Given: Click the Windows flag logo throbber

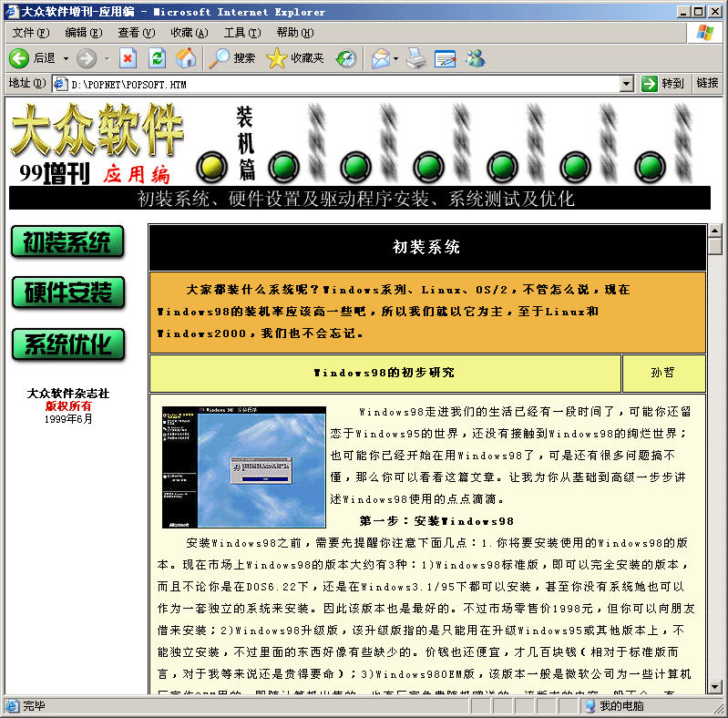Looking at the screenshot, I should click(705, 33).
